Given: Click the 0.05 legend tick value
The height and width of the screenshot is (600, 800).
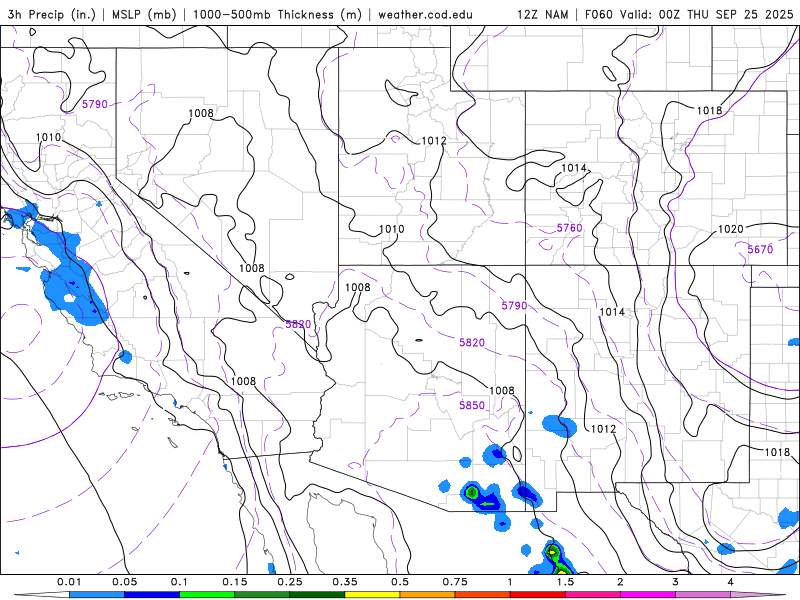Looking at the screenshot, I should click(x=124, y=582).
